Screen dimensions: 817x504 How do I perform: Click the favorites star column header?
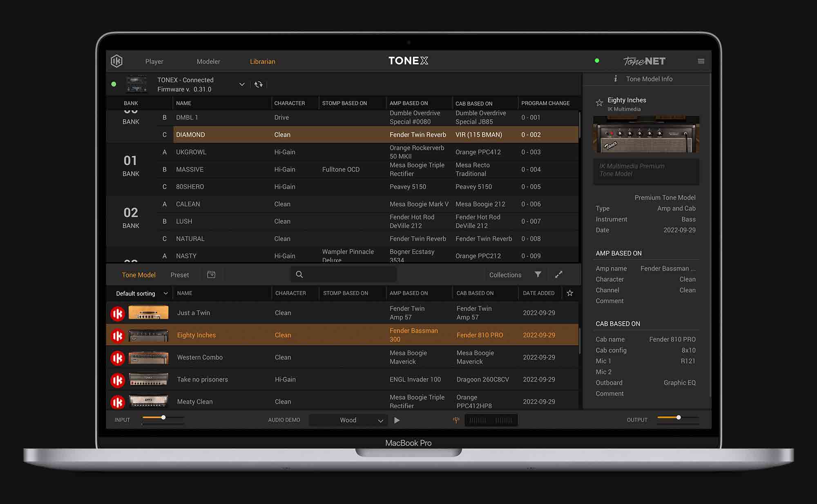click(x=570, y=293)
